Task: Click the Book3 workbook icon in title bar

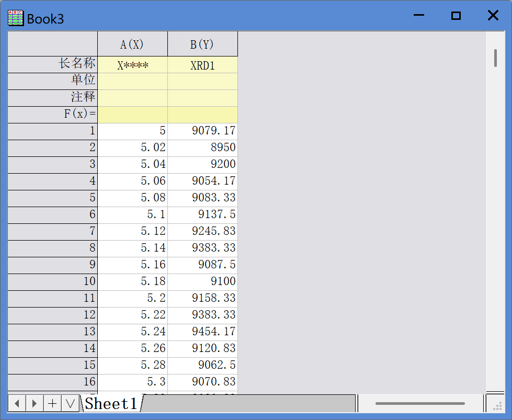Action: (x=16, y=18)
